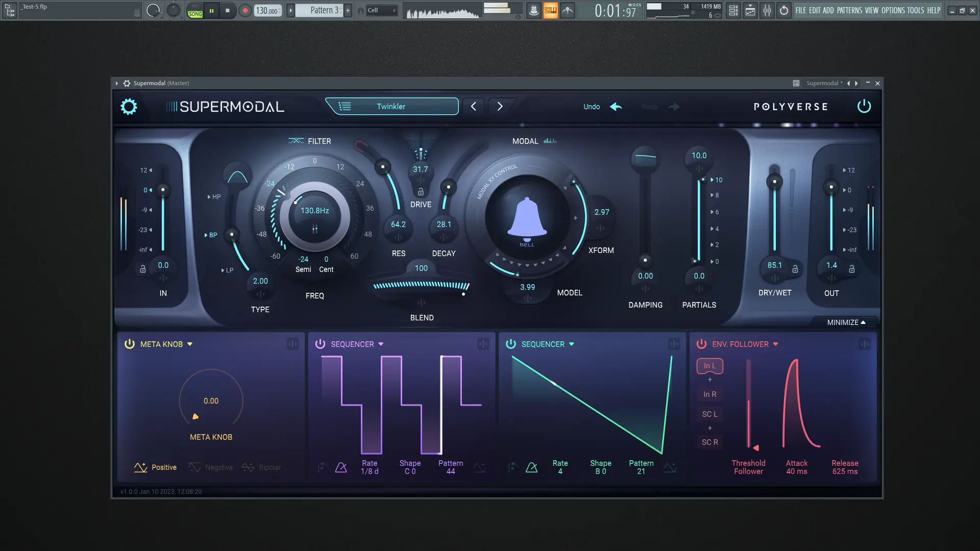The image size is (980, 551).
Task: Open Supermodal settings gear icon
Action: click(x=129, y=107)
